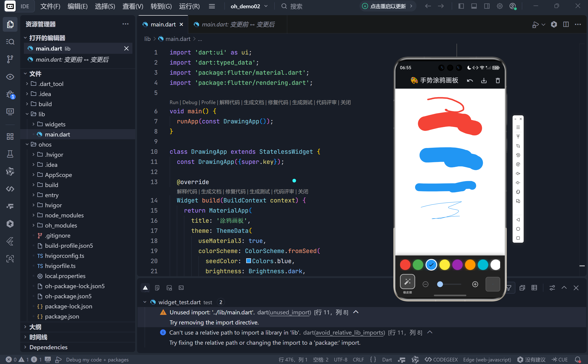Toggle the eraser tool in phone app
The width and height of the screenshot is (588, 364).
click(x=407, y=282)
